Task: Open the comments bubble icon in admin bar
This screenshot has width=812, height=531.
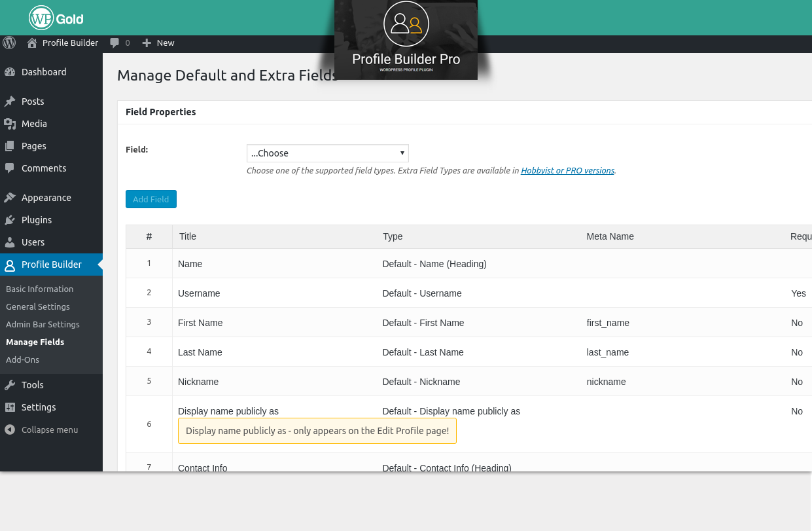Action: (x=115, y=43)
